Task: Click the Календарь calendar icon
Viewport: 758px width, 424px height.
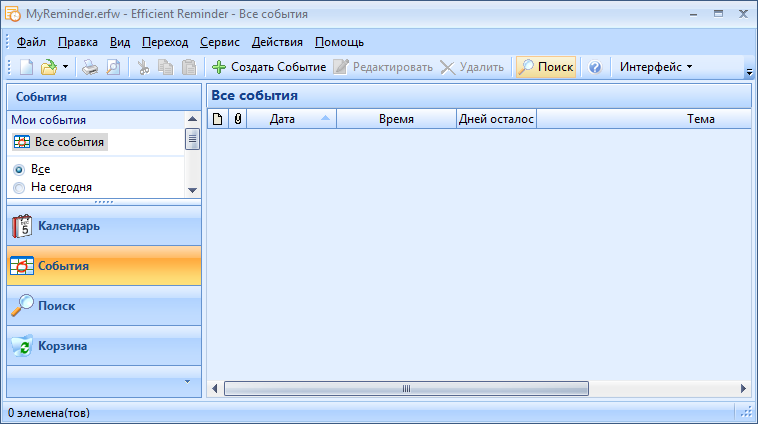Action: click(x=22, y=226)
